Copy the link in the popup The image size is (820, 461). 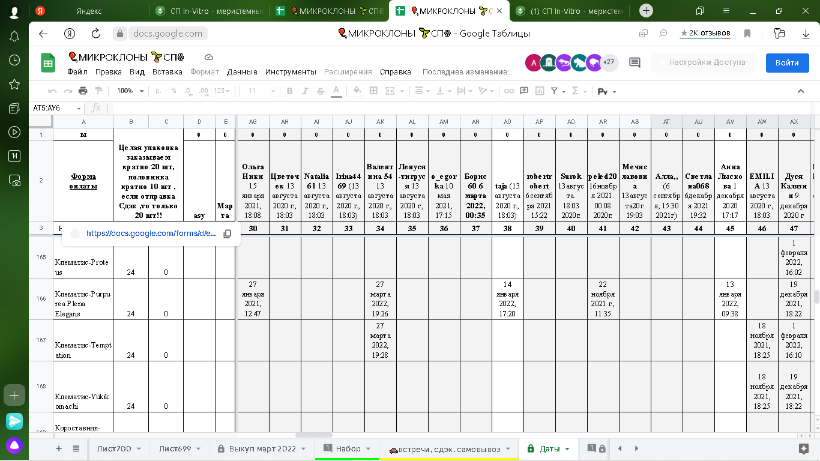(x=227, y=233)
